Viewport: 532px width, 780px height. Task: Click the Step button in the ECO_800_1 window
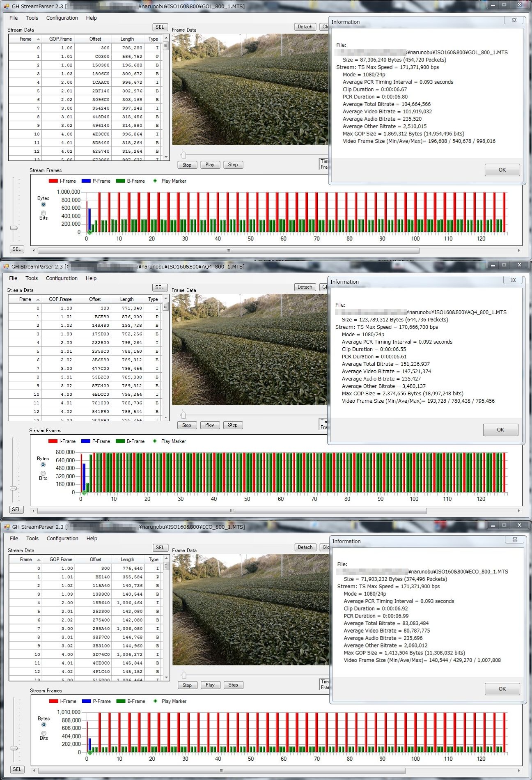point(233,685)
